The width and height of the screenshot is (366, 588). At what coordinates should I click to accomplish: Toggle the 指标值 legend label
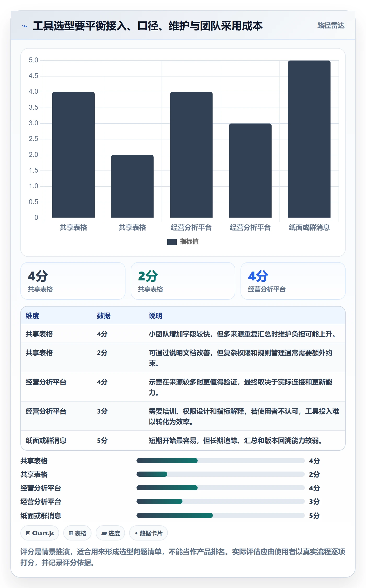click(189, 242)
